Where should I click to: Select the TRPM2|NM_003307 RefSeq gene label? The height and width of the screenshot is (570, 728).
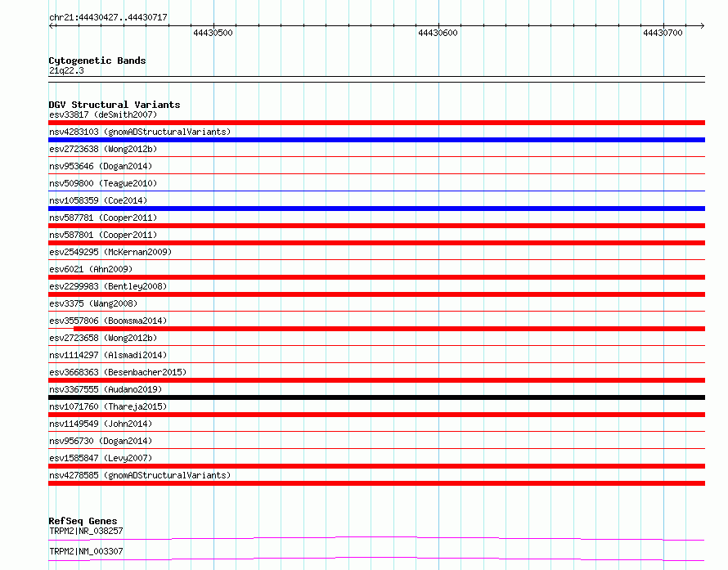[86, 551]
